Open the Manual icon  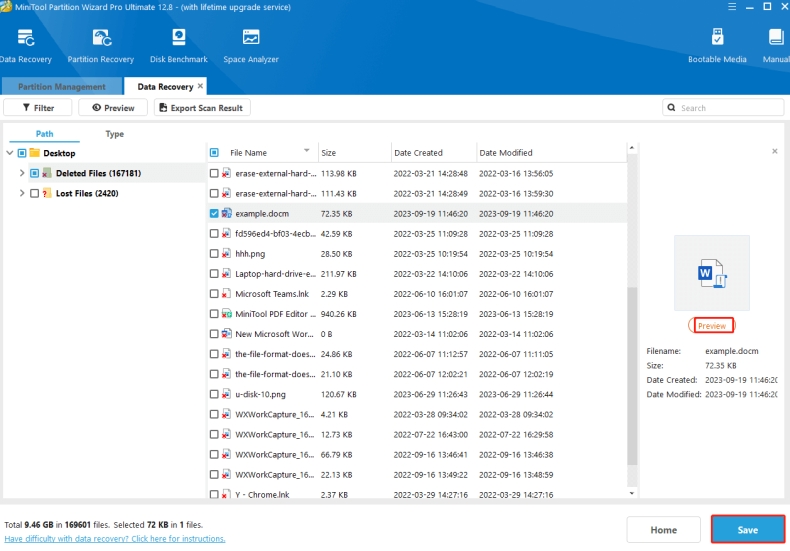776,39
